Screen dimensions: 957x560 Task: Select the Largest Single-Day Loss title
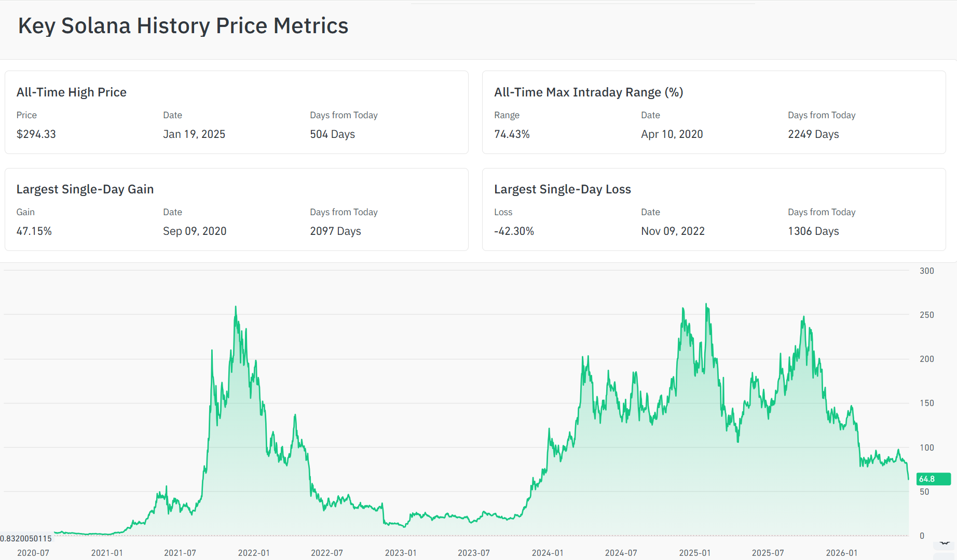(x=563, y=189)
